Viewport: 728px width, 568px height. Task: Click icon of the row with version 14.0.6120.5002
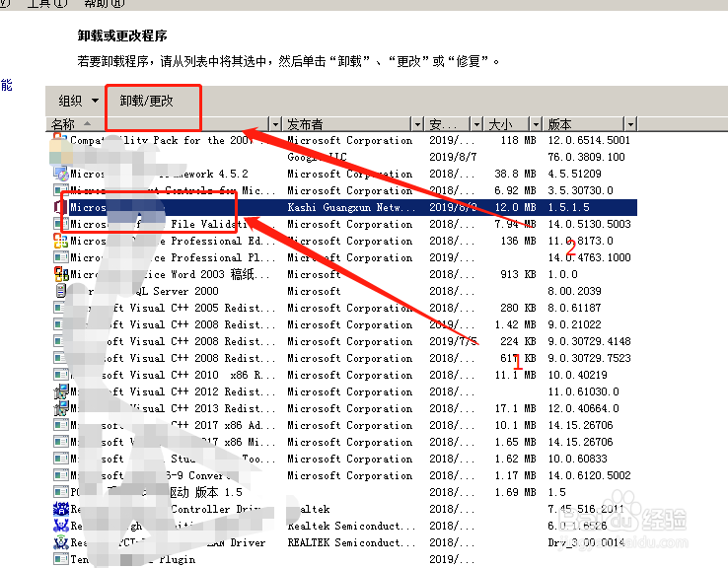point(61,475)
